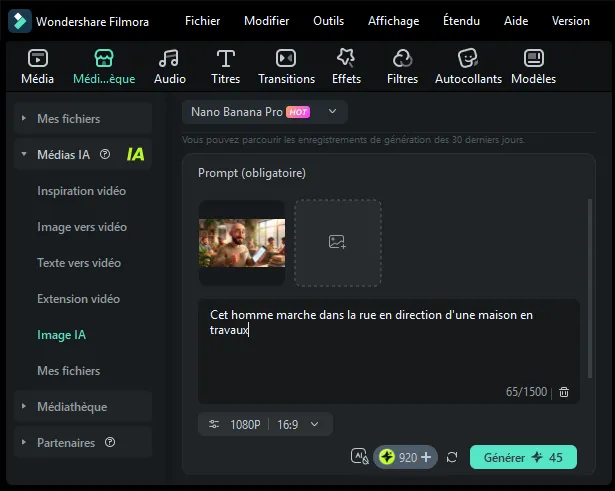
Task: Open the Filtres panel
Action: [402, 67]
